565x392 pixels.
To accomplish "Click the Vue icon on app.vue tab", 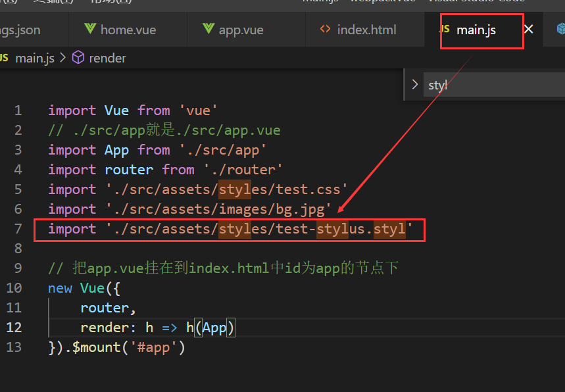I will 209,28.
